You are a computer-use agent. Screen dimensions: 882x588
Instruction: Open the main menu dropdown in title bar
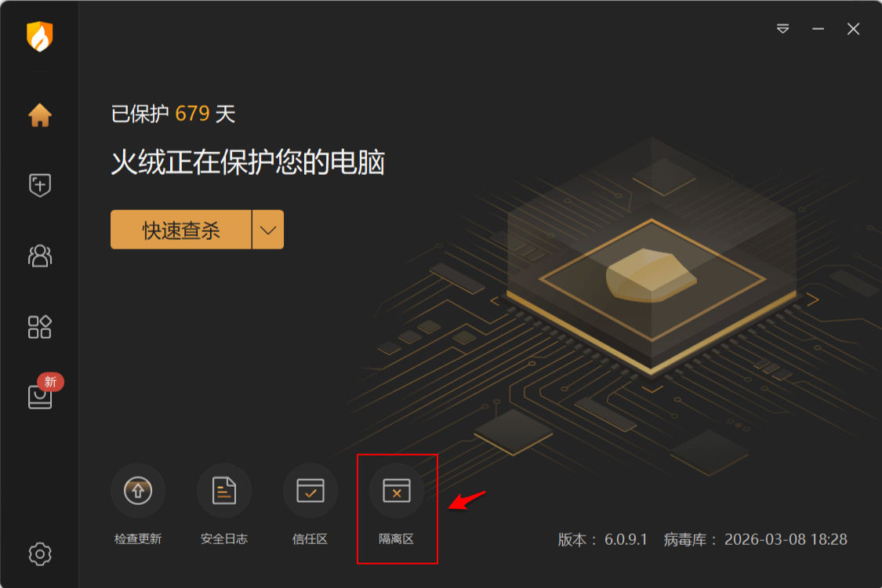point(782,29)
